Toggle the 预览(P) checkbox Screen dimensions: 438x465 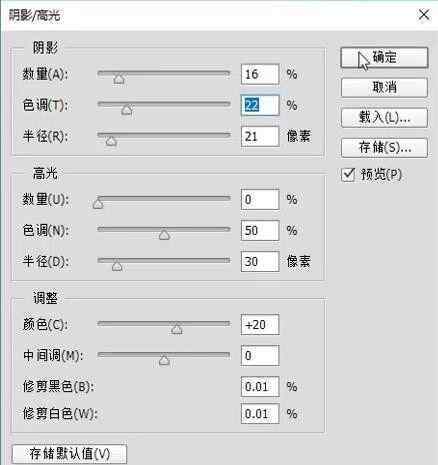click(348, 174)
